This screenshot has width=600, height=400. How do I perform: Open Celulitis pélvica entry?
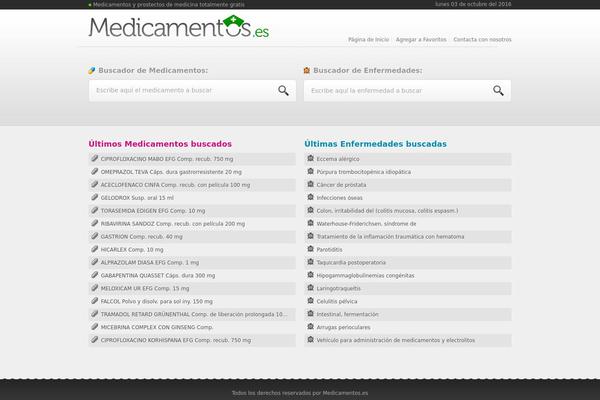337,302
